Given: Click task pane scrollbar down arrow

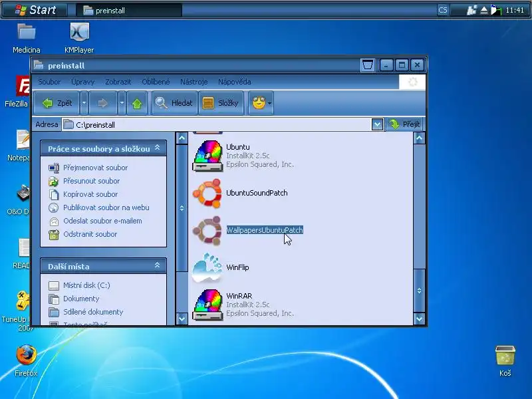Looking at the screenshot, I should tap(182, 319).
